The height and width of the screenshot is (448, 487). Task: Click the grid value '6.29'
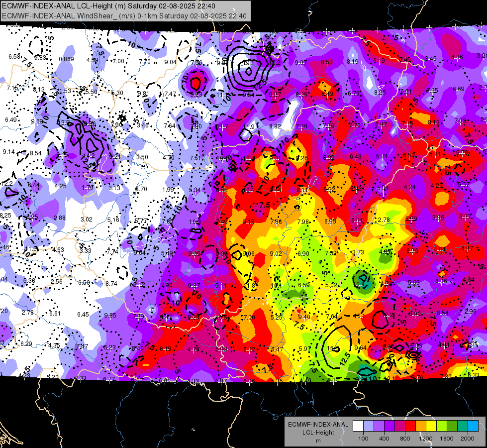click(x=26, y=344)
